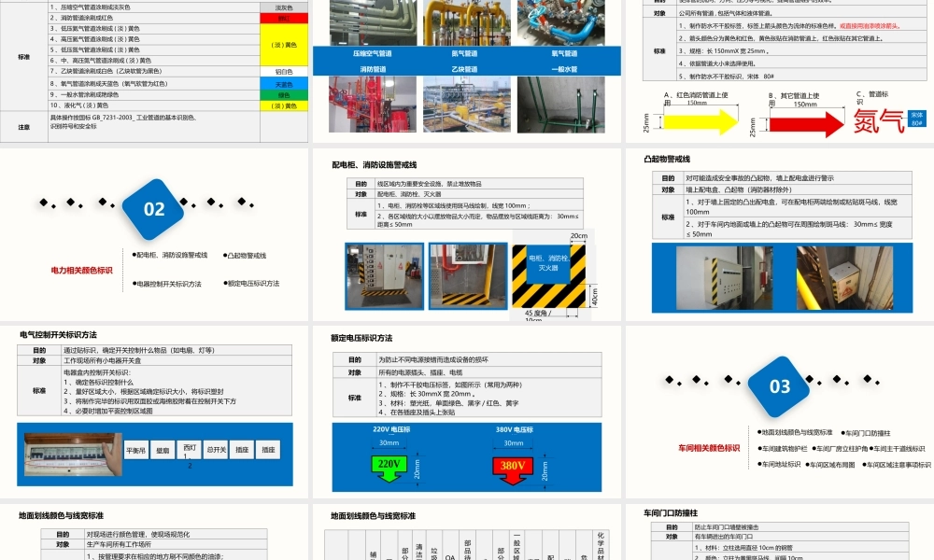Click the 一般水管 caption

coord(564,69)
